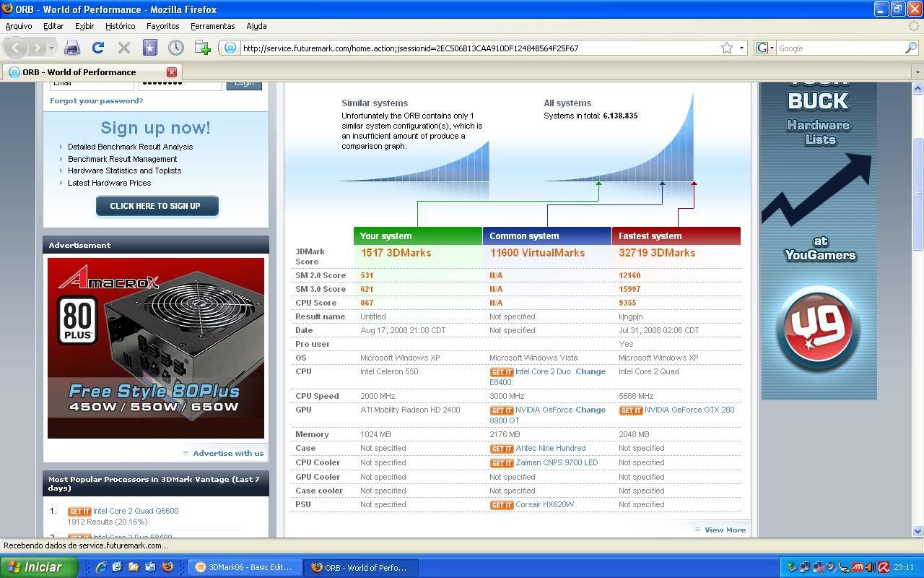Click GET IT beside Intel Core 2 Duo
The height and width of the screenshot is (578, 924).
click(502, 371)
